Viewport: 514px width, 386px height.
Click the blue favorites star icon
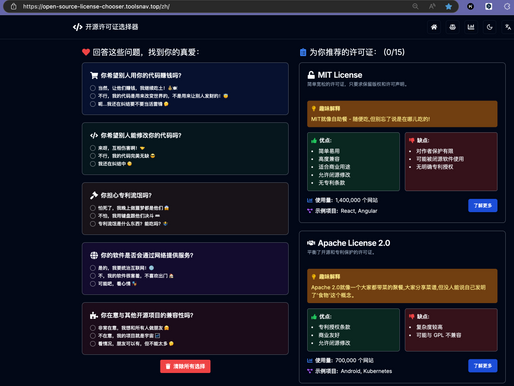click(x=449, y=6)
